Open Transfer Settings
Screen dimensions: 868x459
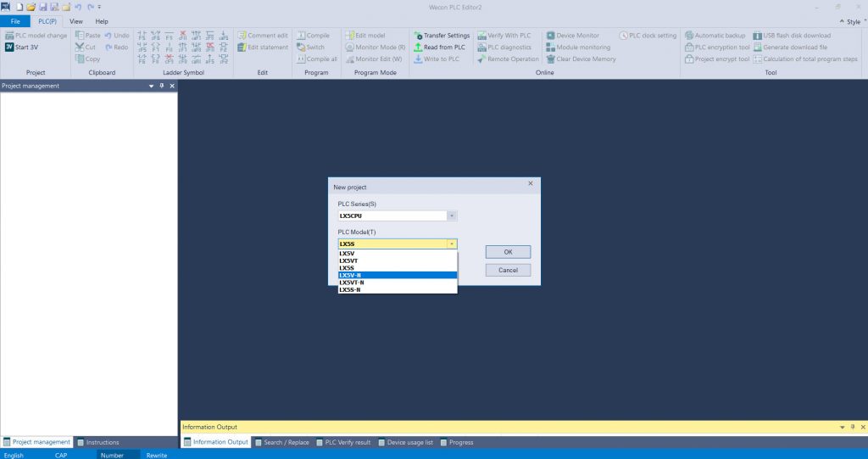[442, 35]
